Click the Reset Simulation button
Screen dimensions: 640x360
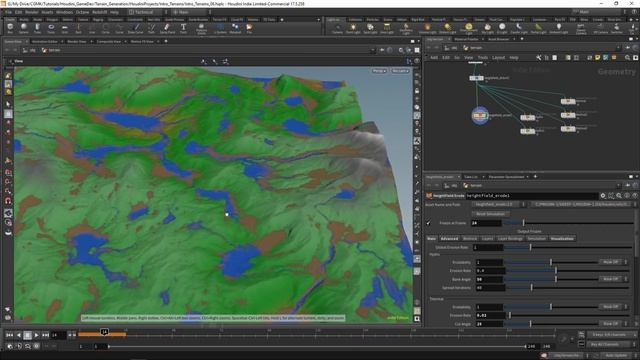[x=491, y=214]
